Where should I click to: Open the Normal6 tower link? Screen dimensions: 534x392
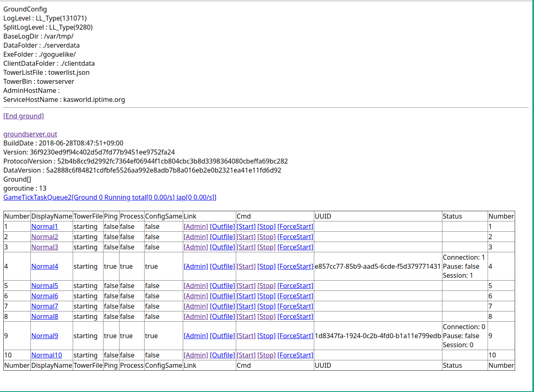(x=44, y=296)
